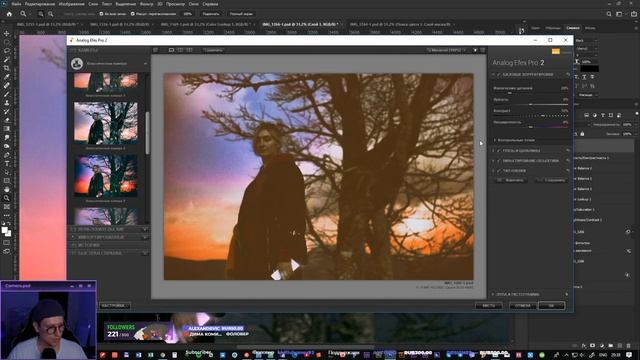The image size is (640, 360).
Task: Switch Analog Efex to split preview view
Action: [180, 50]
